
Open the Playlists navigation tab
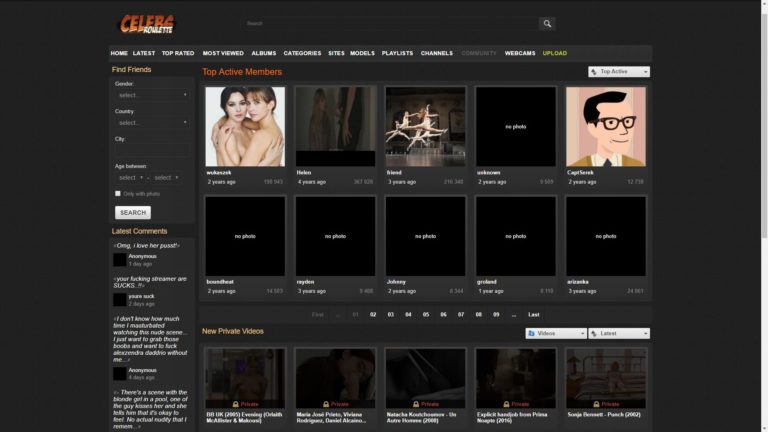397,53
